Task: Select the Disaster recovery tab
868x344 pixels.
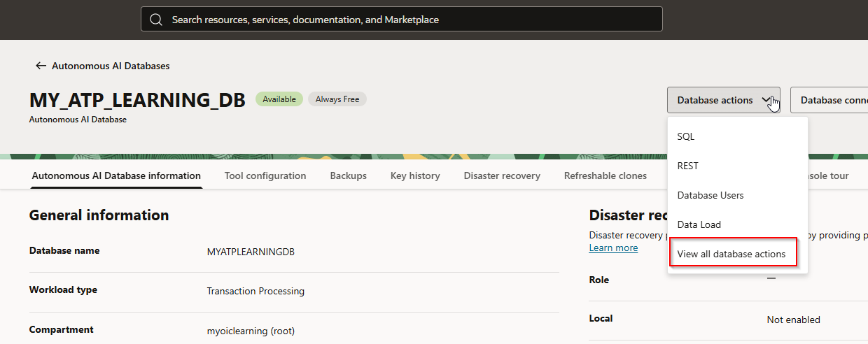Action: (502, 175)
